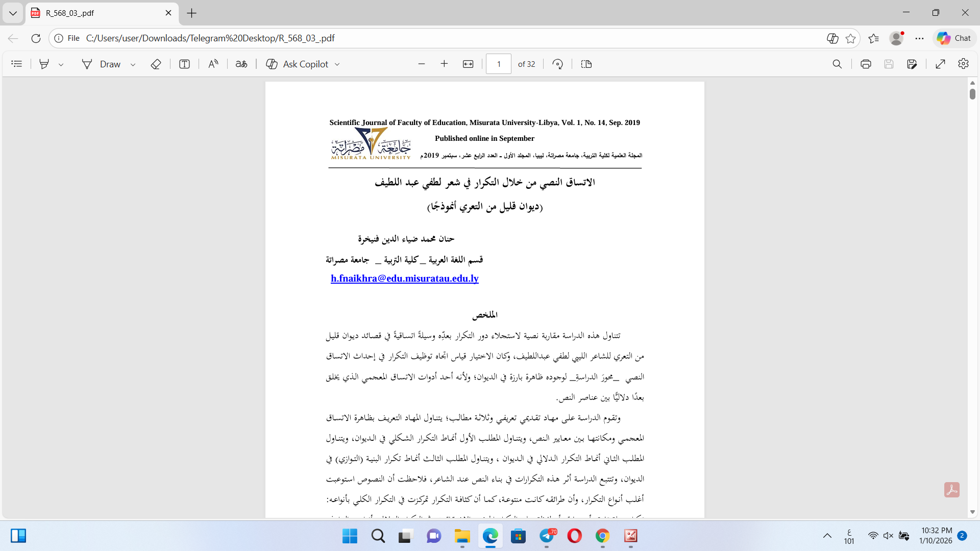Open the Copilot Chat sidebar
This screenshot has height=551, width=980.
(954, 38)
